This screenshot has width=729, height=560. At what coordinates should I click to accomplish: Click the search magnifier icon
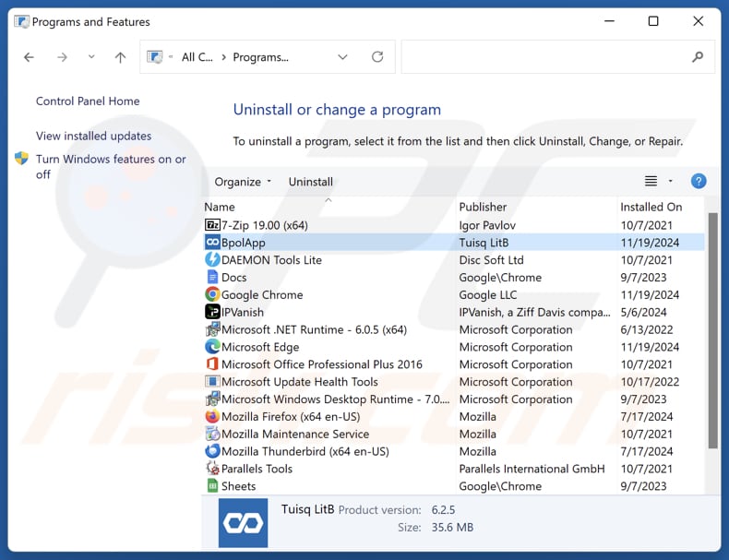click(698, 56)
